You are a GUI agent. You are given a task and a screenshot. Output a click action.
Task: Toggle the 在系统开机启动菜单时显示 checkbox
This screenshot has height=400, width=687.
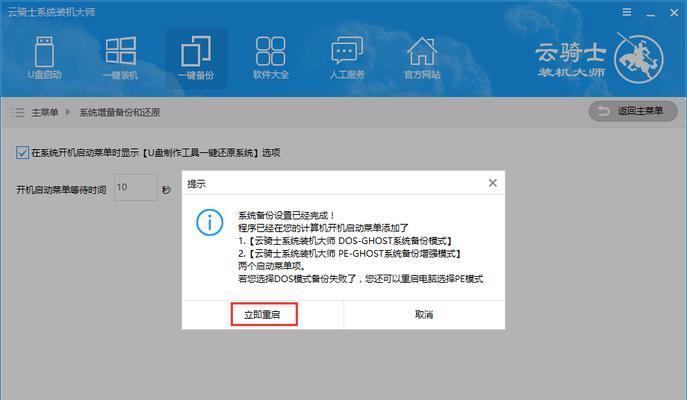pyautogui.click(x=22, y=152)
